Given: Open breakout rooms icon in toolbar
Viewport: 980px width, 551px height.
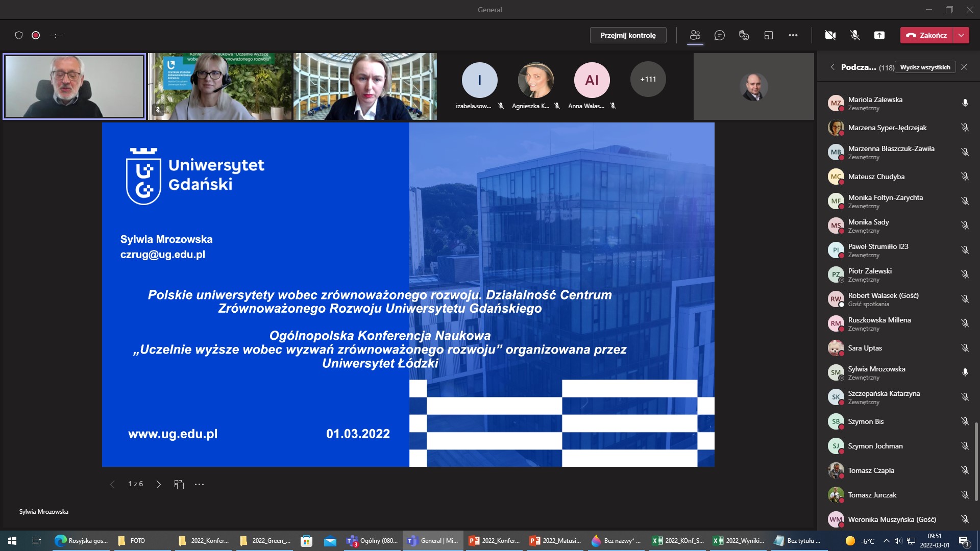Looking at the screenshot, I should (769, 35).
